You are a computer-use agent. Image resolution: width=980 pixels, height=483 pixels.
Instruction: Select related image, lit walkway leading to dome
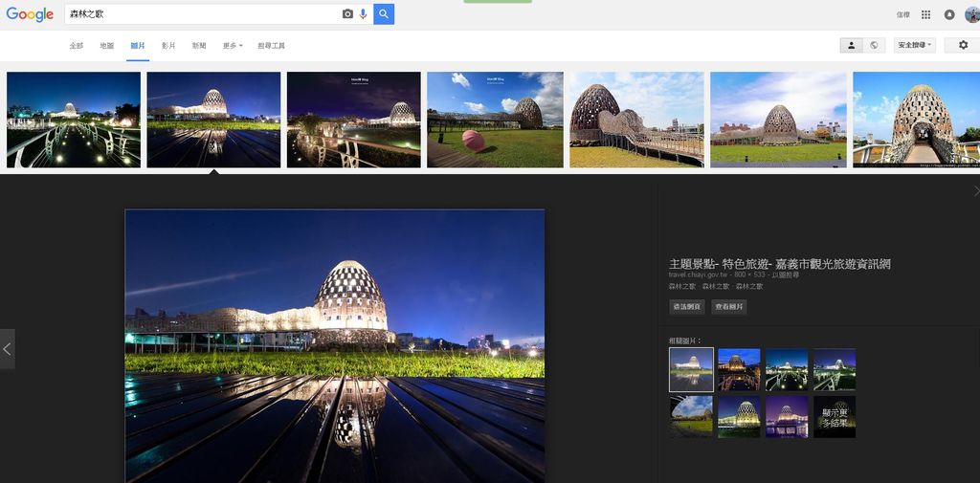pyautogui.click(x=787, y=369)
